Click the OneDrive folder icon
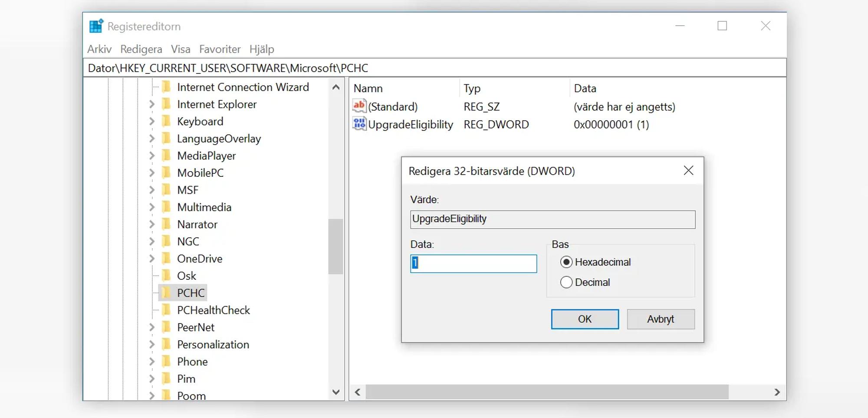Image resolution: width=868 pixels, height=418 pixels. [x=166, y=259]
